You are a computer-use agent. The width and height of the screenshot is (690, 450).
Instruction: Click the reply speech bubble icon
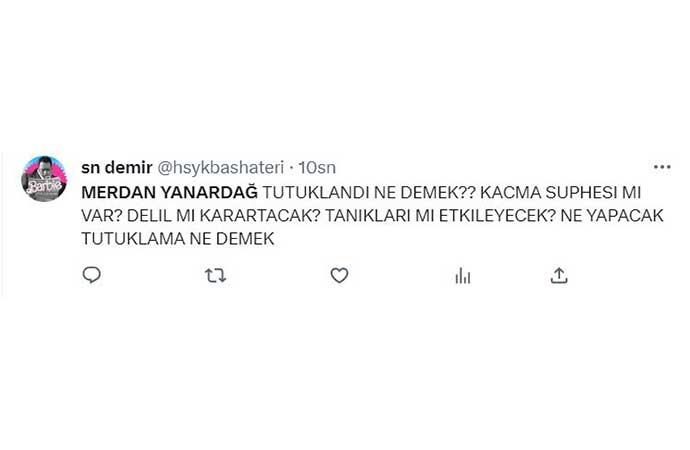point(91,275)
